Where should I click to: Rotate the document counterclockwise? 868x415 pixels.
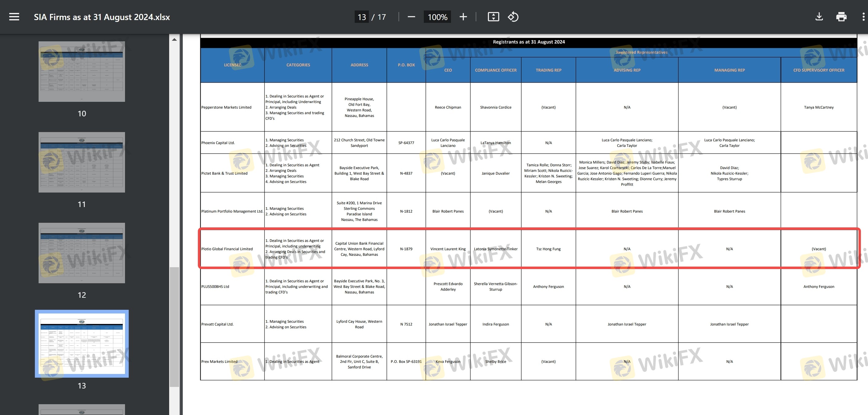[513, 17]
